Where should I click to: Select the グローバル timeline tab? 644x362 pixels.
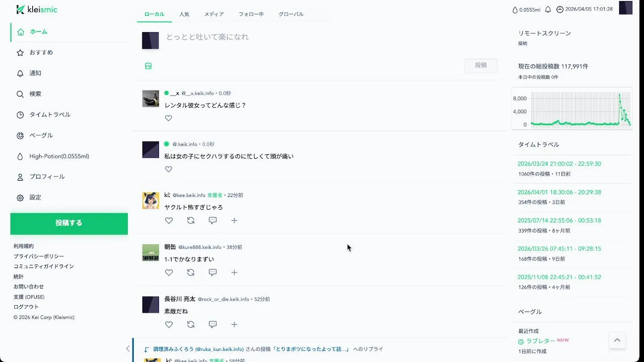291,14
